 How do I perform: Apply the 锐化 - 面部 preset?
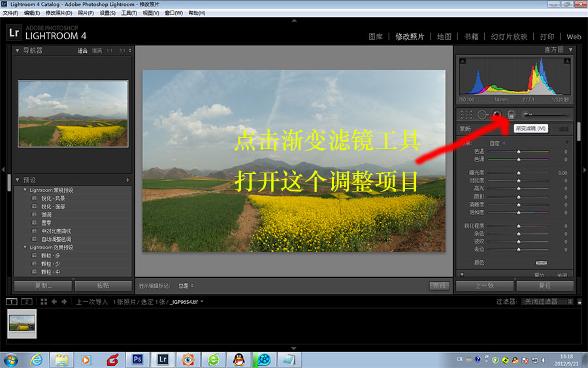53,207
